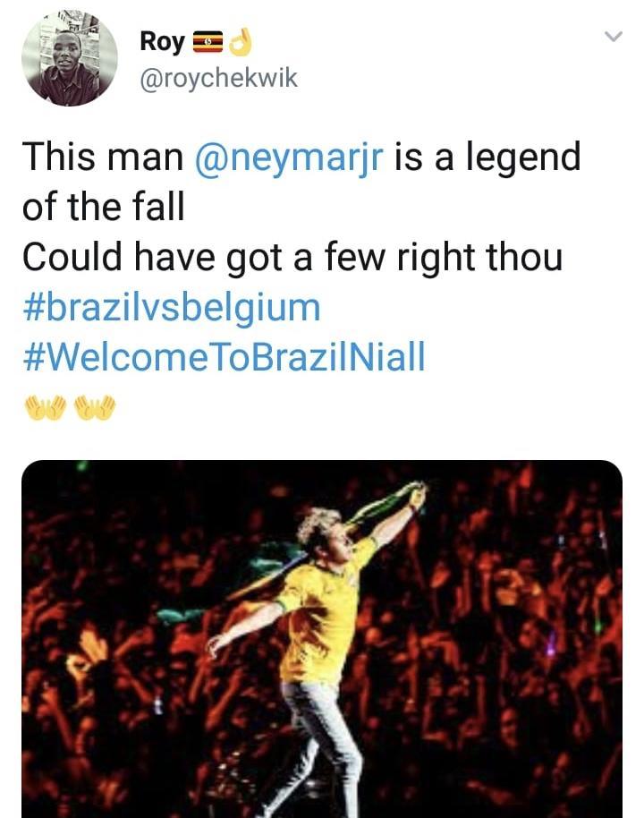This screenshot has width=644, height=818.
Task: Click the first raised hands emoji
Action: tap(43, 408)
